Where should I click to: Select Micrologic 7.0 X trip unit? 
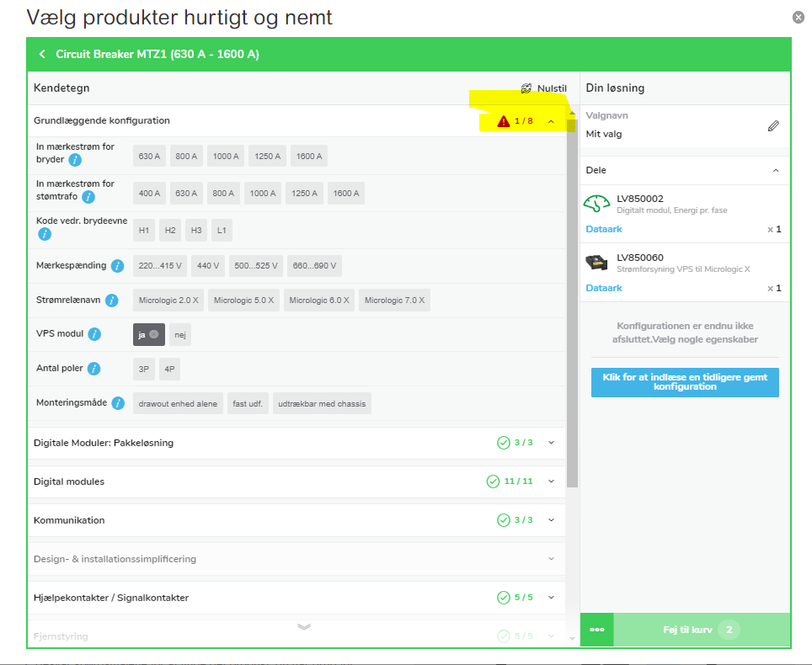pos(394,301)
